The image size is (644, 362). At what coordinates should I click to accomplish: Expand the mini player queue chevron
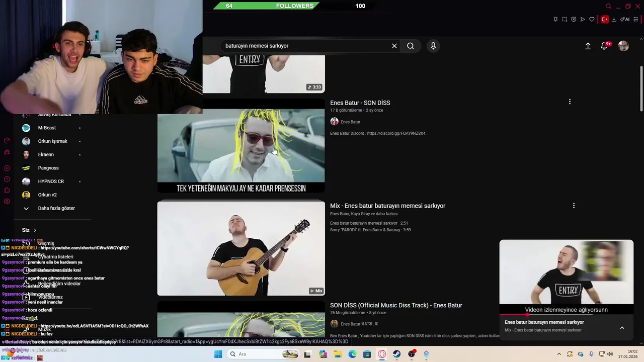click(x=622, y=328)
